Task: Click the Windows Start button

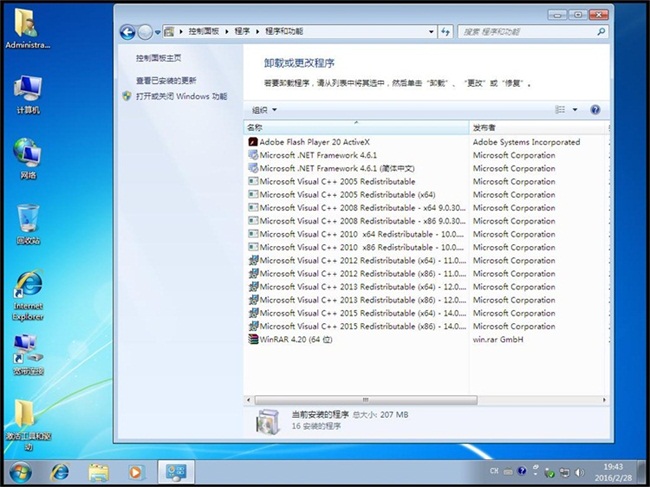Action: [20, 472]
